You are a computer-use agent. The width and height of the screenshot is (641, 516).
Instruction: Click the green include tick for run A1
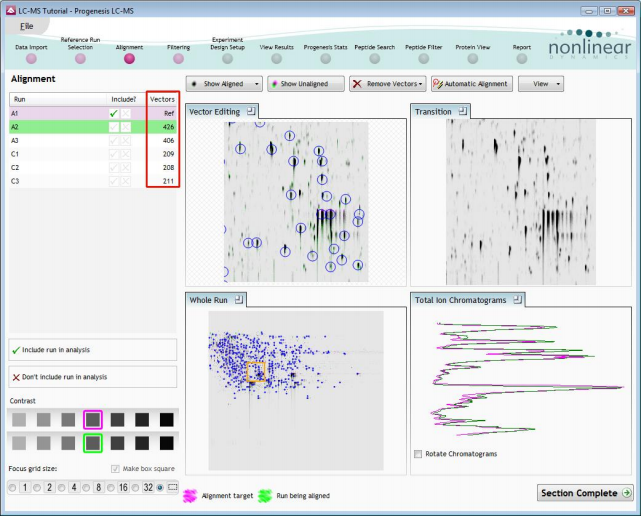(114, 113)
